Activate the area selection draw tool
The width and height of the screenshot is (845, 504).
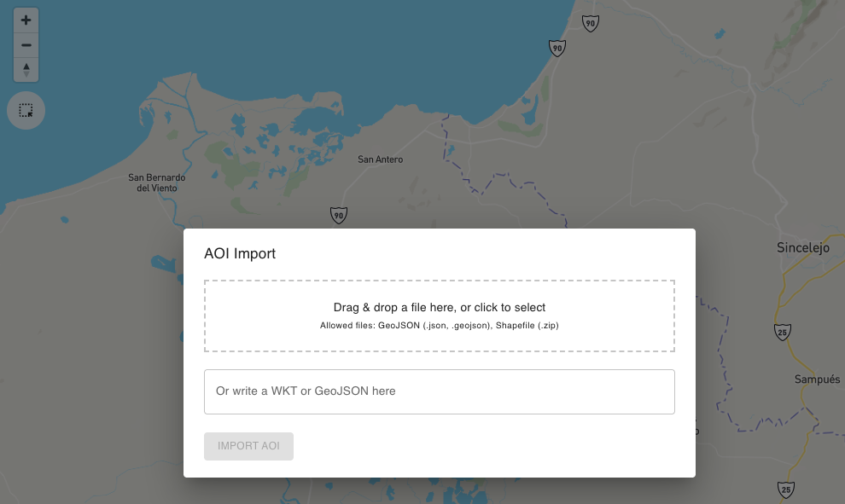click(x=26, y=111)
